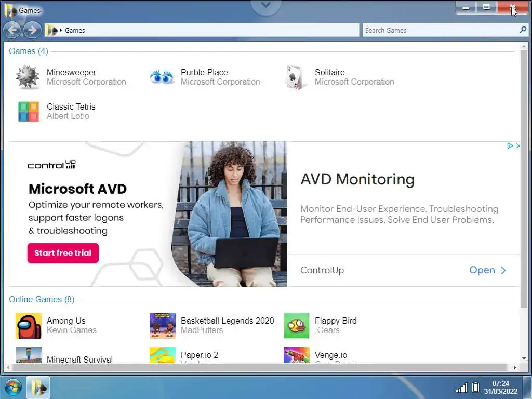Click the Games window title bar icon
532x399 pixels.
pyautogui.click(x=10, y=10)
